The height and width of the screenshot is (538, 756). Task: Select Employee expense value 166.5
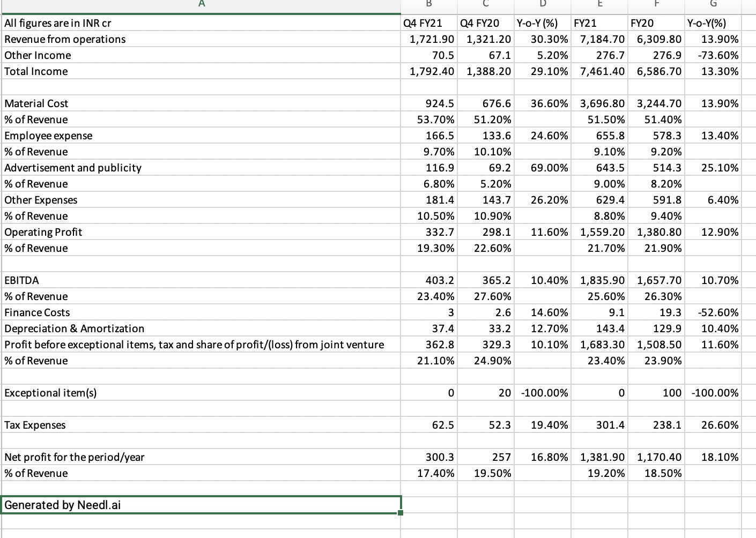[429, 136]
